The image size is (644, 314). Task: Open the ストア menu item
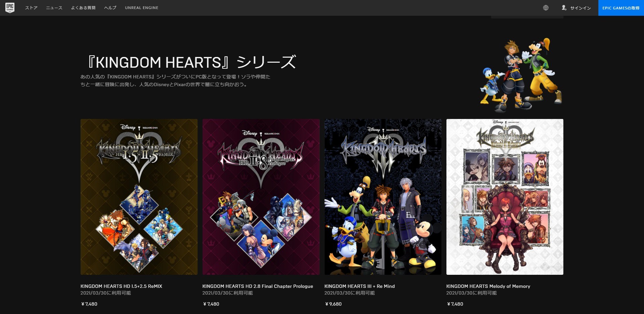point(31,8)
